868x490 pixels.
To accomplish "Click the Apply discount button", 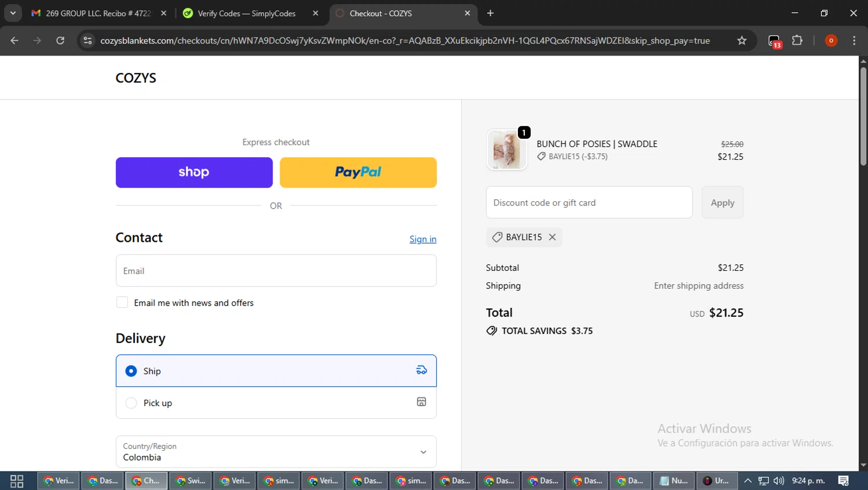I will tap(723, 202).
